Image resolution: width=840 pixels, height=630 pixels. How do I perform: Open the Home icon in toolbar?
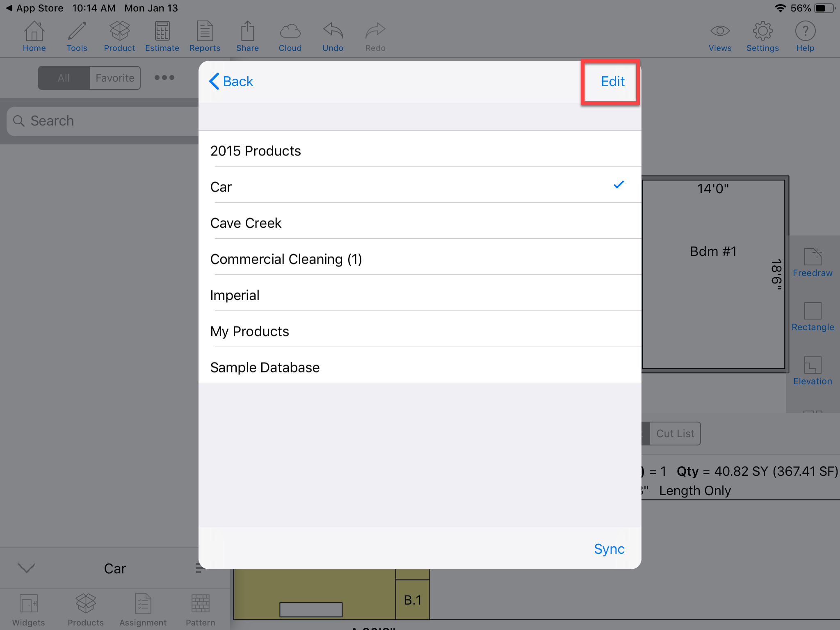pyautogui.click(x=34, y=36)
